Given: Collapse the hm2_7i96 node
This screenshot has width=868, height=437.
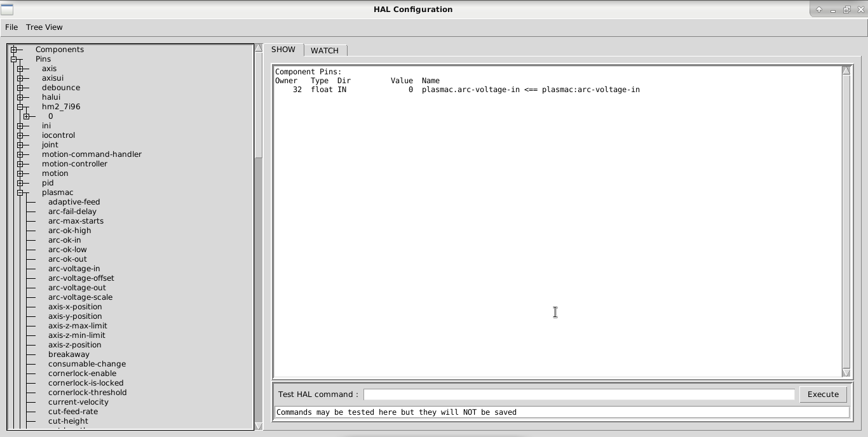Looking at the screenshot, I should pyautogui.click(x=20, y=107).
